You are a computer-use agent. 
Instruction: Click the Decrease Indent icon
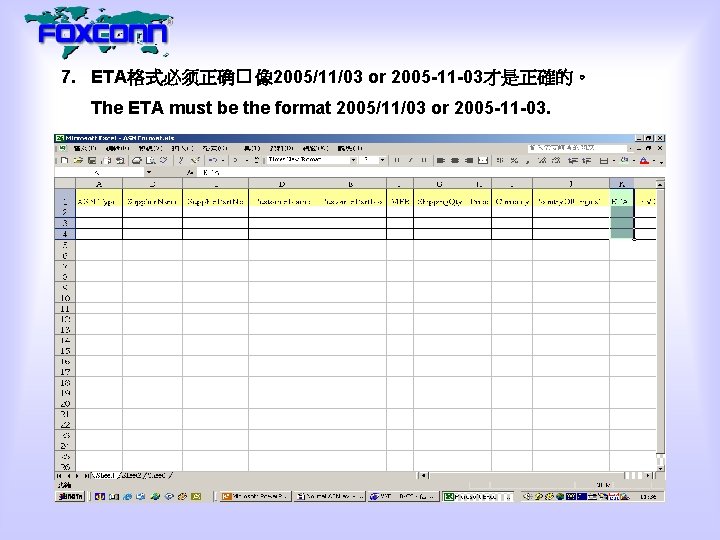[x=573, y=160]
